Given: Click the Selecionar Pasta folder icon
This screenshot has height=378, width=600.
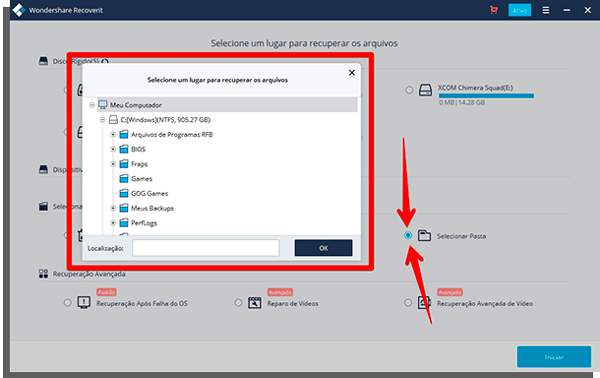Looking at the screenshot, I should coord(424,235).
